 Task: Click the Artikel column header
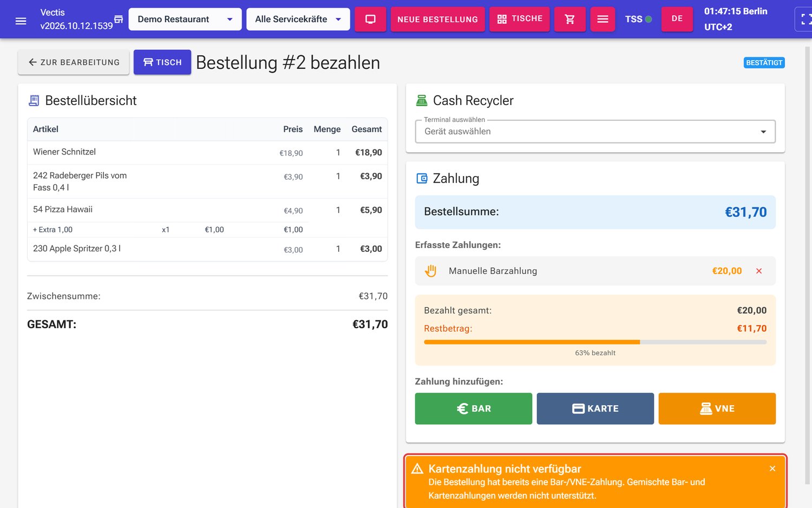(45, 129)
